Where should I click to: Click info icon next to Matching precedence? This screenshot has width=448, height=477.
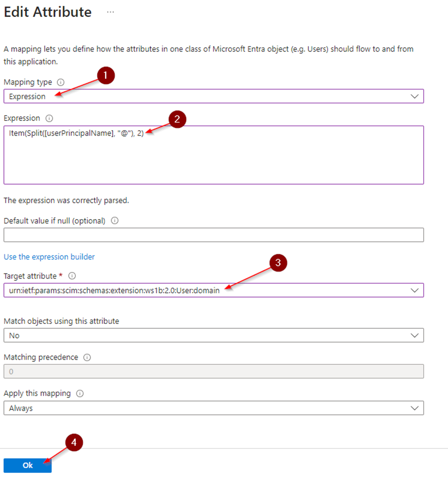tap(87, 357)
